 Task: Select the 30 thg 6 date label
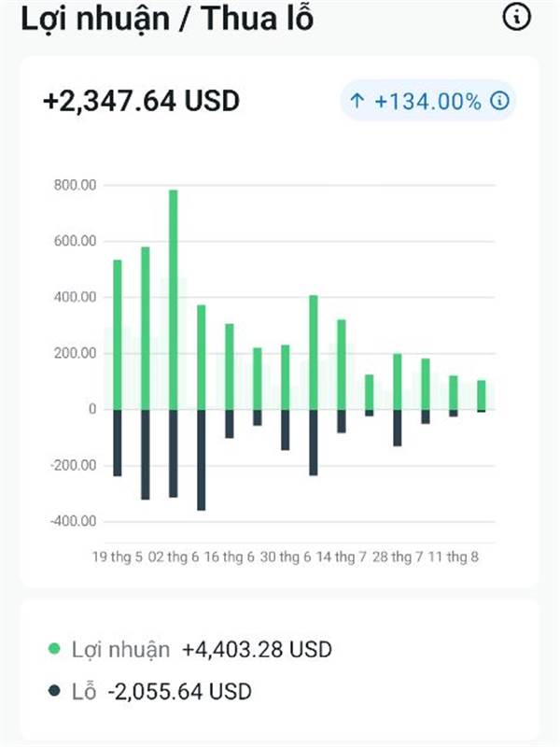[x=286, y=557]
